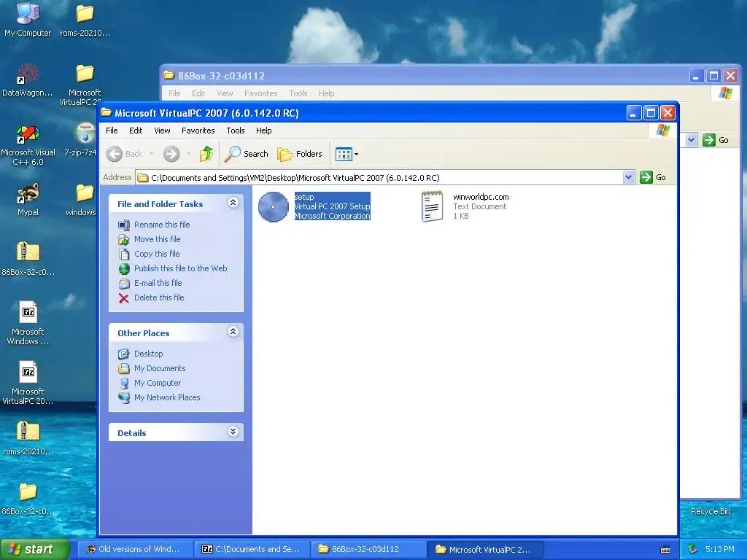The image size is (747, 560).
Task: Open the File menu in VirtualPC window
Action: [112, 131]
